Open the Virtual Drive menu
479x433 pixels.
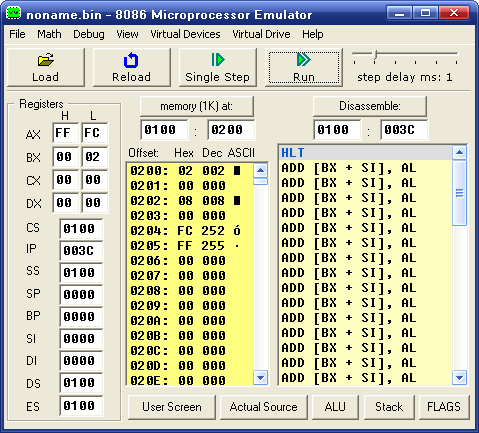pyautogui.click(x=261, y=34)
